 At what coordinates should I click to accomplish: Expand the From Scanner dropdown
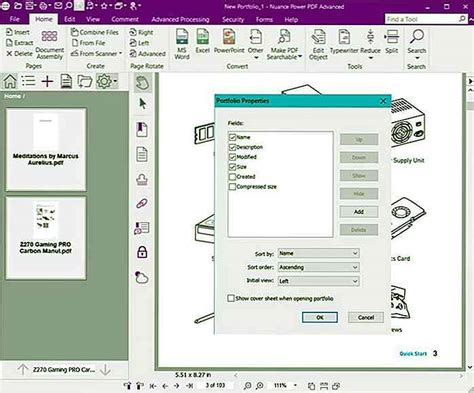(x=120, y=54)
